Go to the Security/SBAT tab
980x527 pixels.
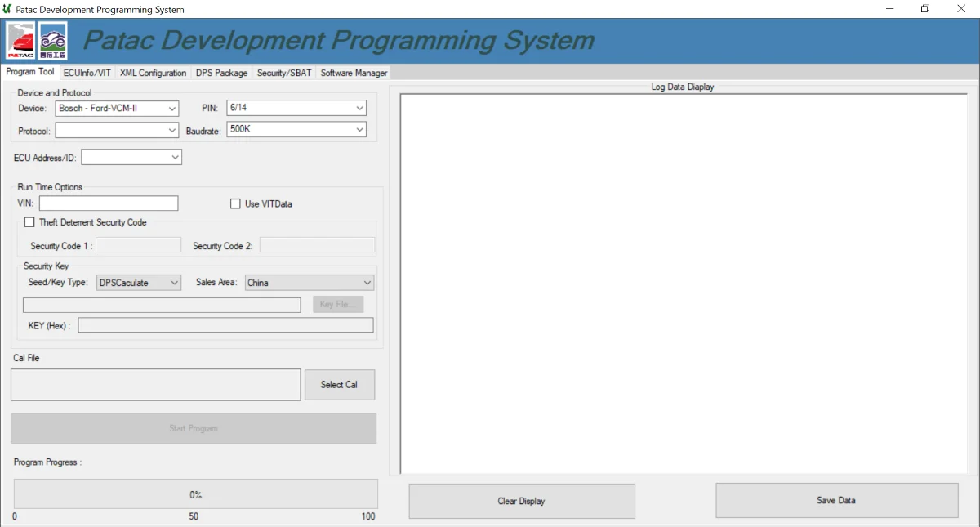(283, 73)
